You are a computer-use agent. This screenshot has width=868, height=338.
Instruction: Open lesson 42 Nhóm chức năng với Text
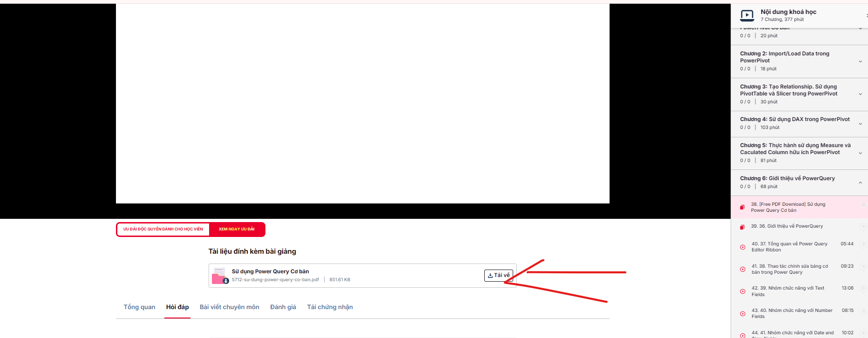(788, 291)
